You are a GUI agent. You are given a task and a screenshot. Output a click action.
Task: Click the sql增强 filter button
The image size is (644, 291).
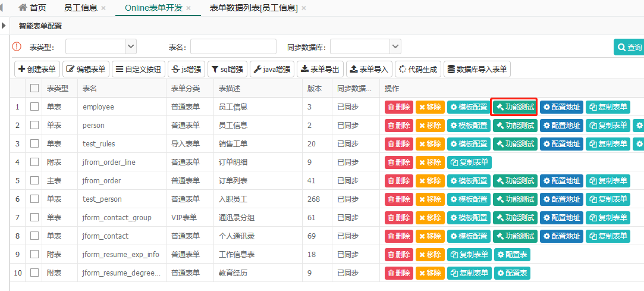click(227, 70)
